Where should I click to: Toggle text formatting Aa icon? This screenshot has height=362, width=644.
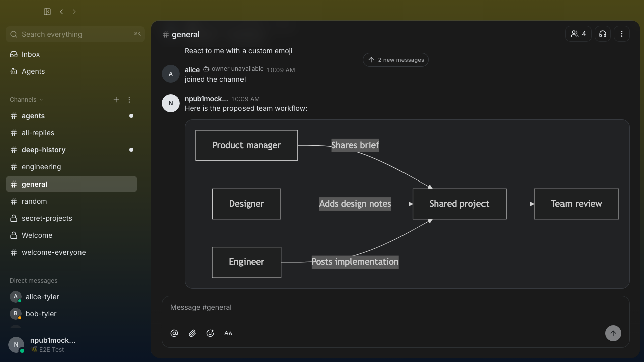click(228, 333)
